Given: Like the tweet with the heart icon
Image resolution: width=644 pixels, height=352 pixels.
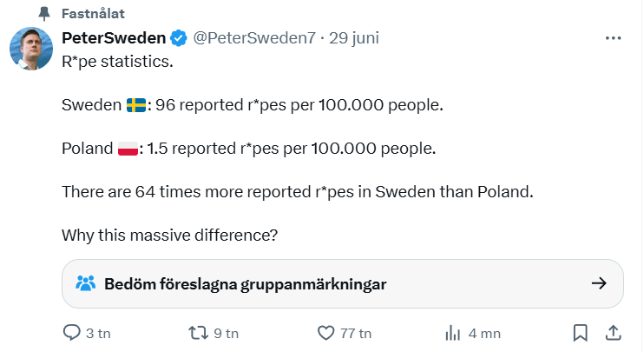Looking at the screenshot, I should tap(326, 332).
